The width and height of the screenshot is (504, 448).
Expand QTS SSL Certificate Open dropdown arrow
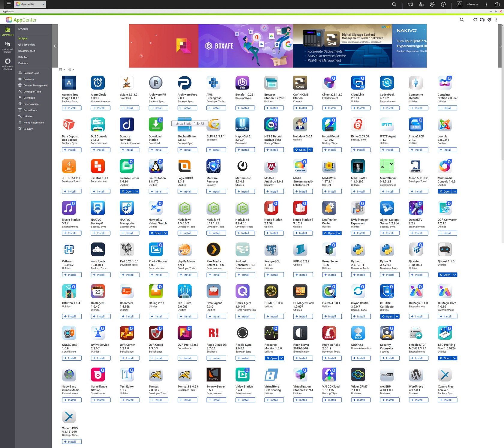click(x=397, y=317)
